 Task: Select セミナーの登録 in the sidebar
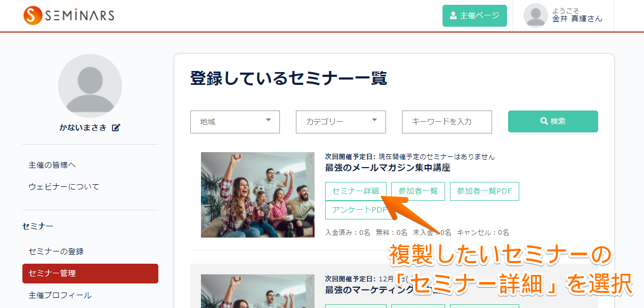[56, 251]
